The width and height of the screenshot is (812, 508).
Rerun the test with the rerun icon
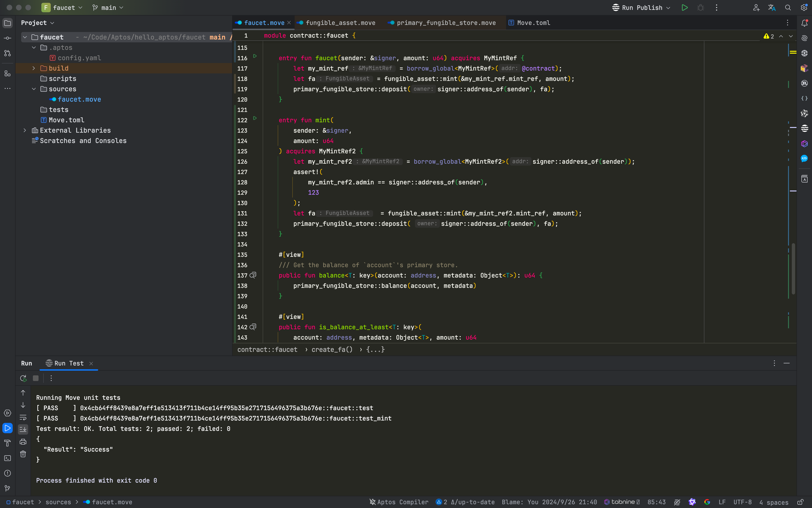pyautogui.click(x=23, y=378)
